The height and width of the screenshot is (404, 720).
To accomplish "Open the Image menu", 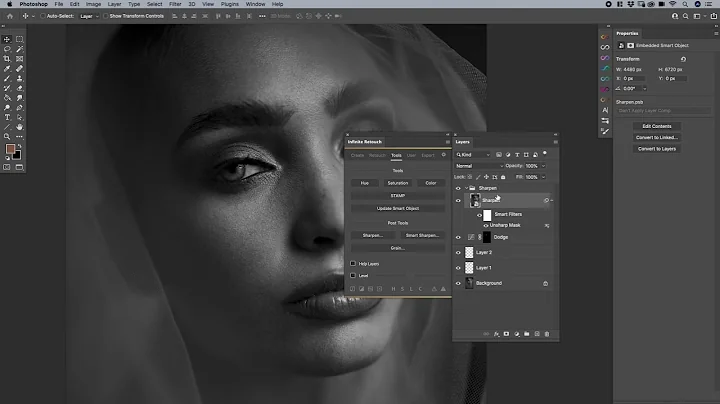I will point(93,4).
